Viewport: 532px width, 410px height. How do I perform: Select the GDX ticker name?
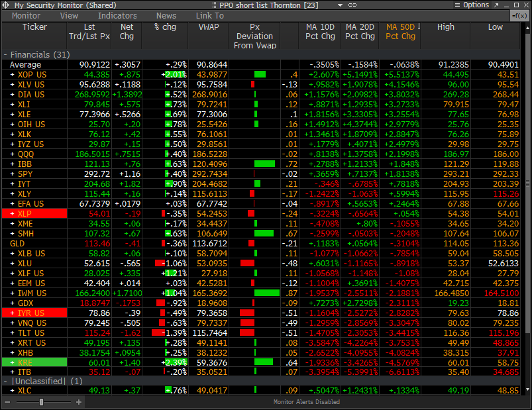click(x=25, y=303)
